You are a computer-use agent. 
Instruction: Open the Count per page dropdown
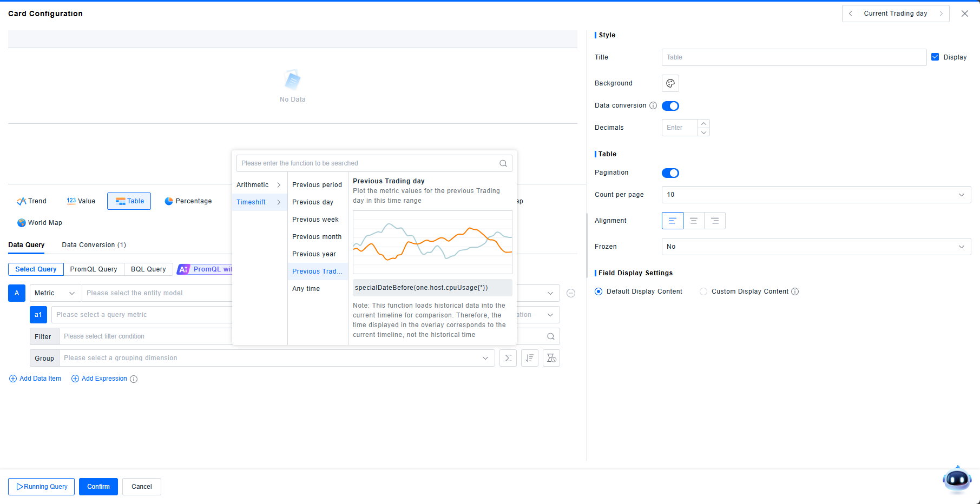pos(815,195)
